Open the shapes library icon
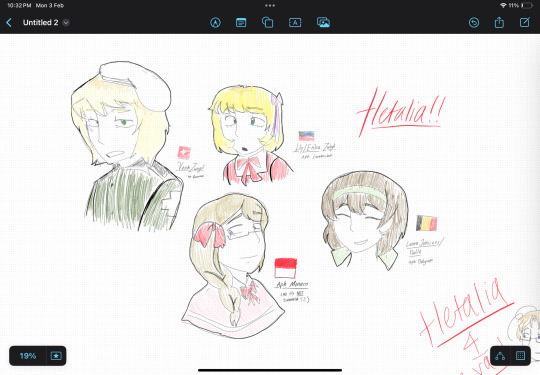The image size is (540, 375). pyautogui.click(x=268, y=23)
